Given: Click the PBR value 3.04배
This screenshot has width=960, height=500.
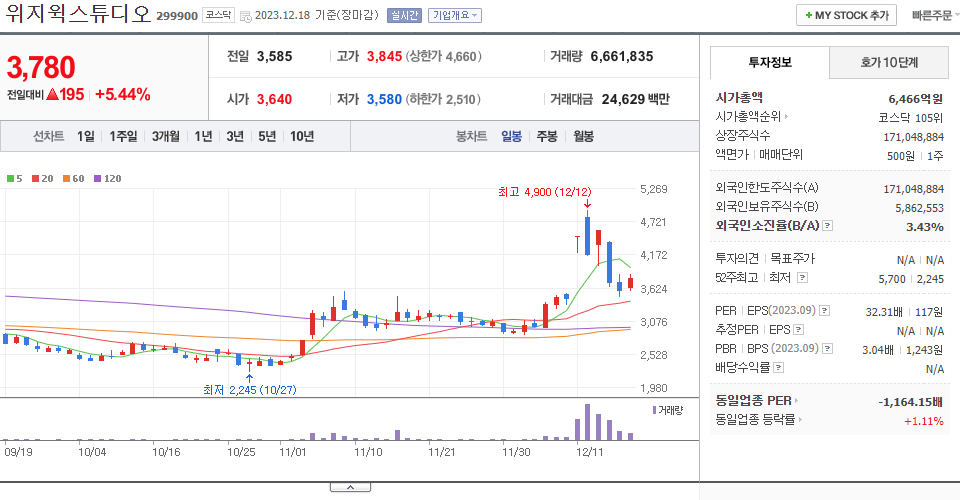Looking at the screenshot, I should (878, 350).
